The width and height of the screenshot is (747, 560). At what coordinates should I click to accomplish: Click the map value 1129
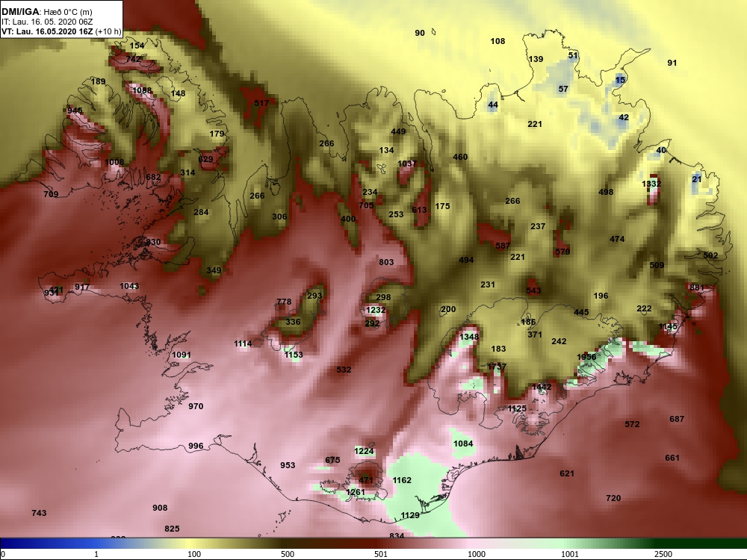[x=410, y=515]
